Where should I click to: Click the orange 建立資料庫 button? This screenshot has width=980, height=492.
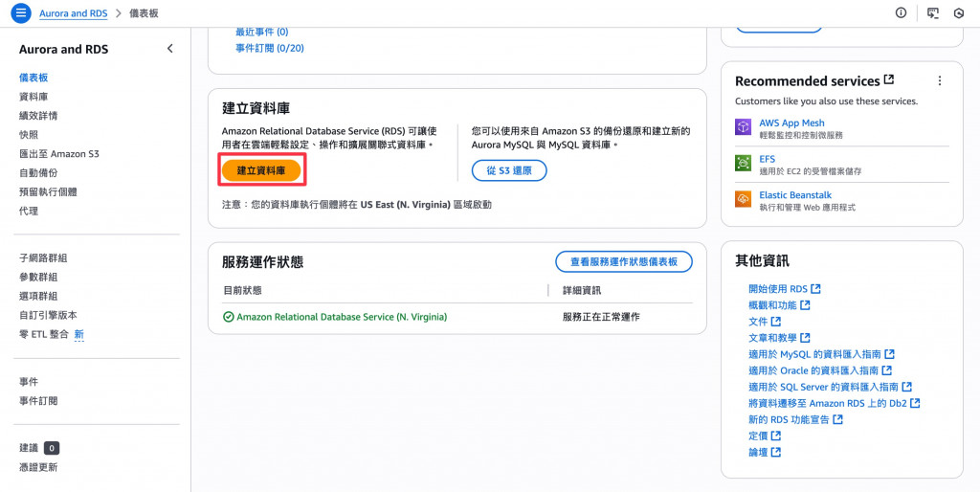pos(262,170)
